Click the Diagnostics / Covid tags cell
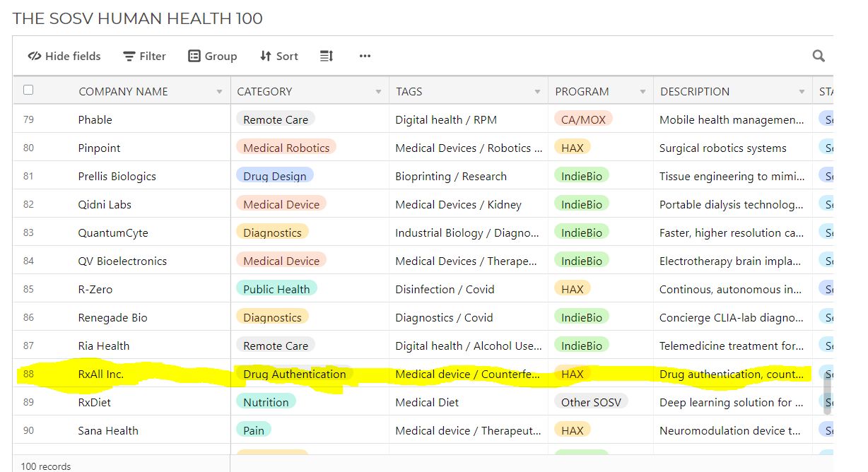The width and height of the screenshot is (868, 472). pyautogui.click(x=469, y=317)
